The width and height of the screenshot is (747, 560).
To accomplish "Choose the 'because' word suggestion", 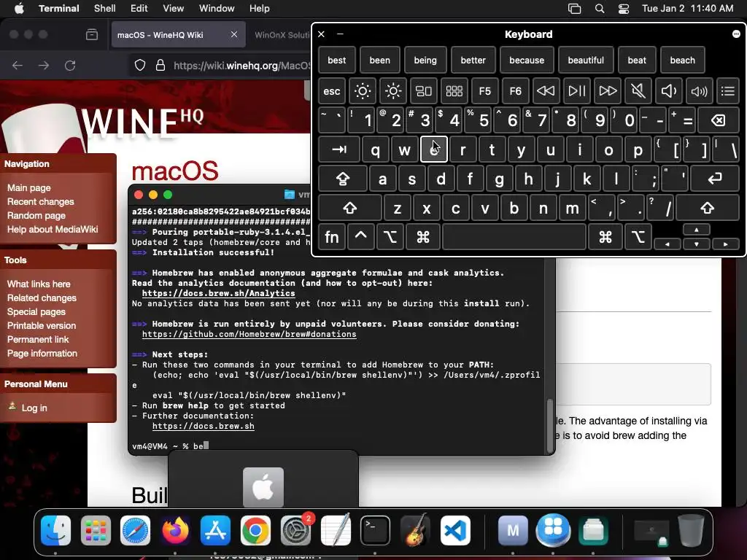I will click(527, 60).
